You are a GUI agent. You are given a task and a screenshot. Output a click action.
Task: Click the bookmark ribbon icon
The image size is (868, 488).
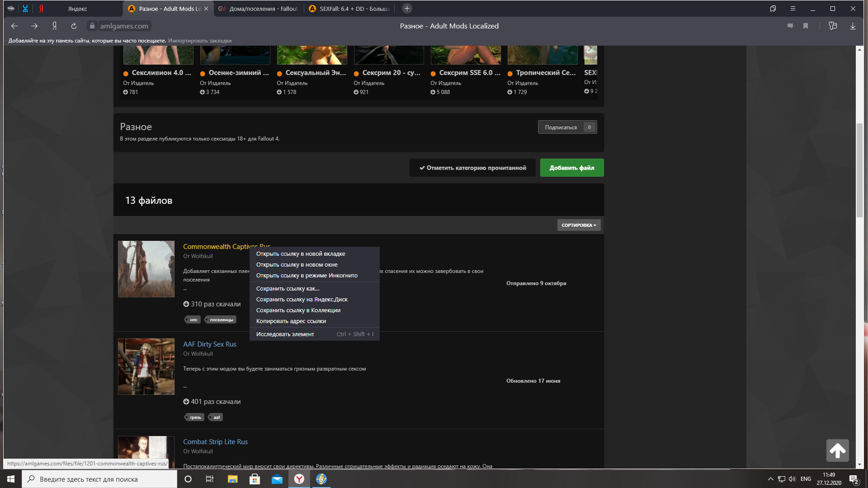tap(806, 26)
